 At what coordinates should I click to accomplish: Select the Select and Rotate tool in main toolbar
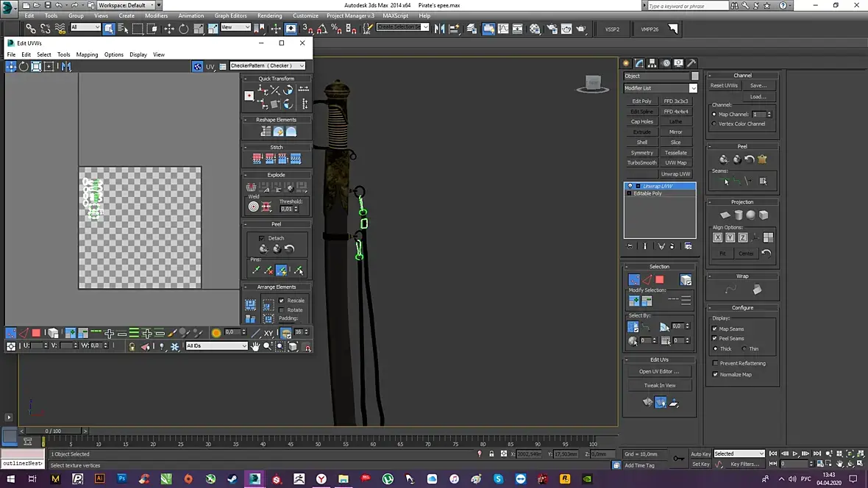183,29
